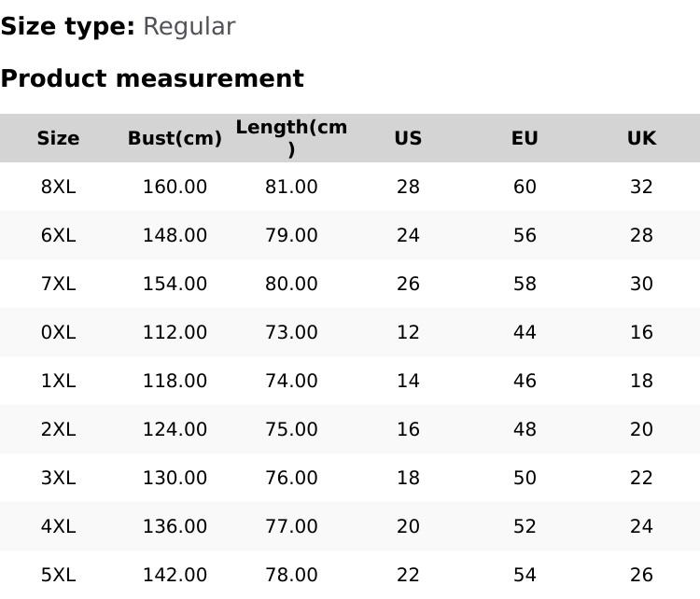Select the 3XL size cell

58,478
